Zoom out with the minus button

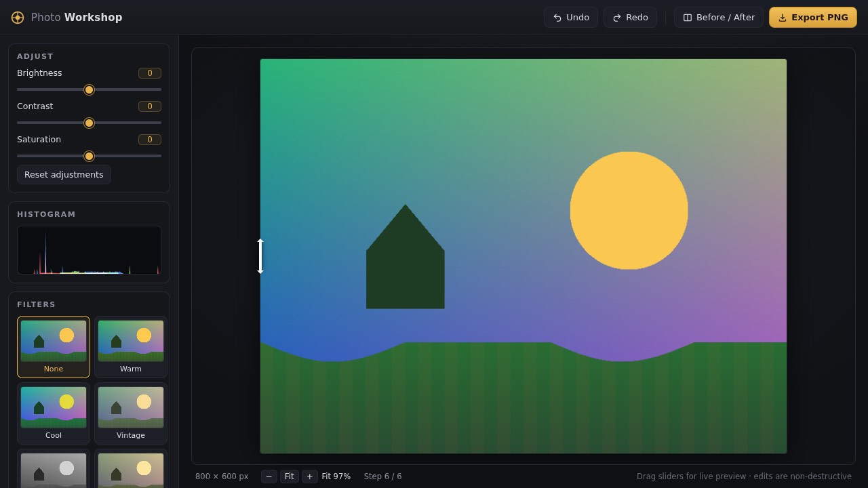tap(269, 476)
